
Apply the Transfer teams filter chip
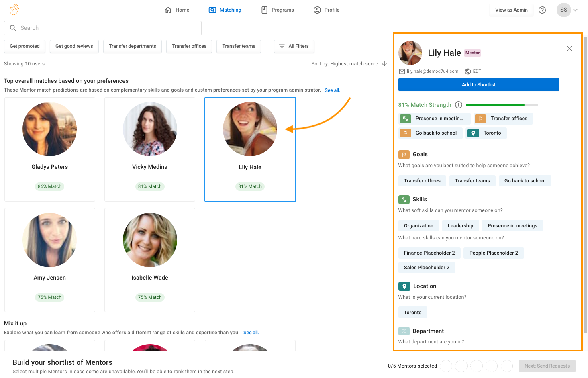(239, 46)
